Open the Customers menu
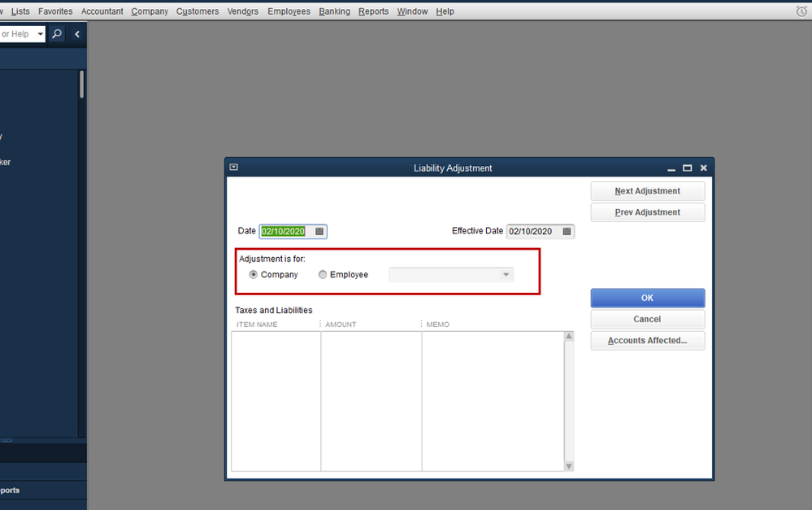 click(198, 11)
